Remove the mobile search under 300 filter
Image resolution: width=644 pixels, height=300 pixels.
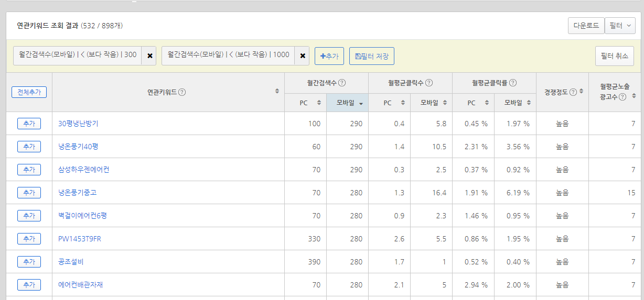150,55
